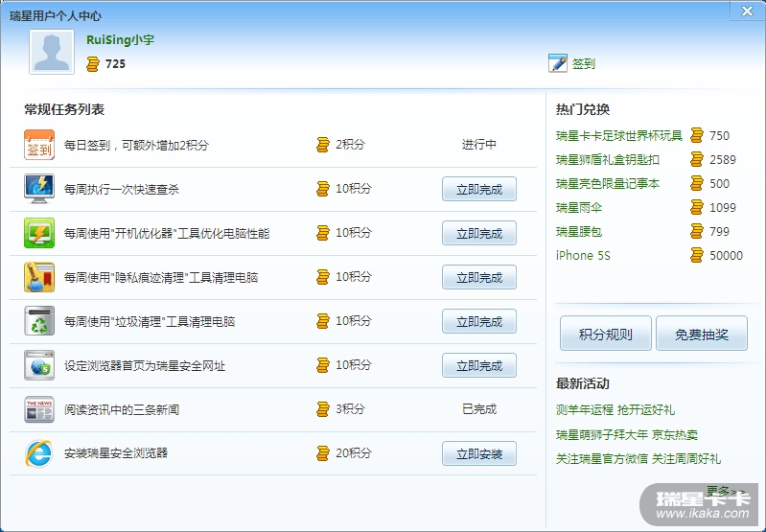
Task: Click the 垃圾清理 recycle bin icon
Action: 39,321
